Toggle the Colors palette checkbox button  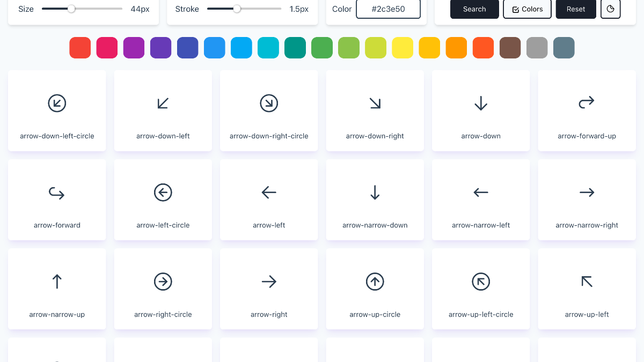(527, 9)
